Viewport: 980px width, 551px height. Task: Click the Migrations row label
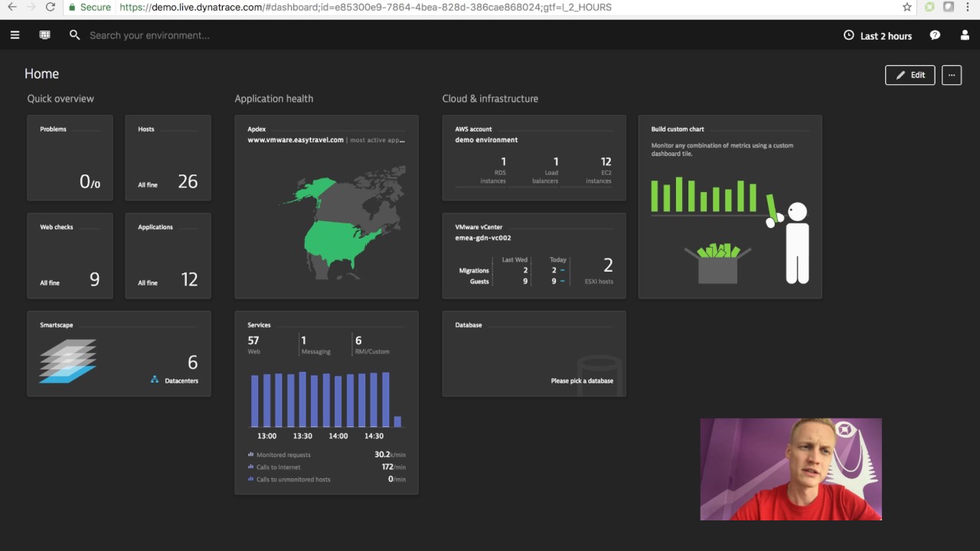tap(474, 270)
